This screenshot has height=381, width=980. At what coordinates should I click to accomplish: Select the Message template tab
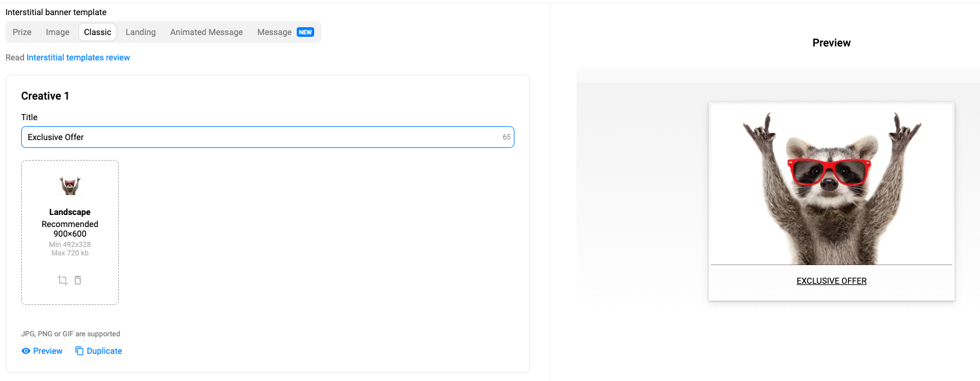pyautogui.click(x=274, y=32)
